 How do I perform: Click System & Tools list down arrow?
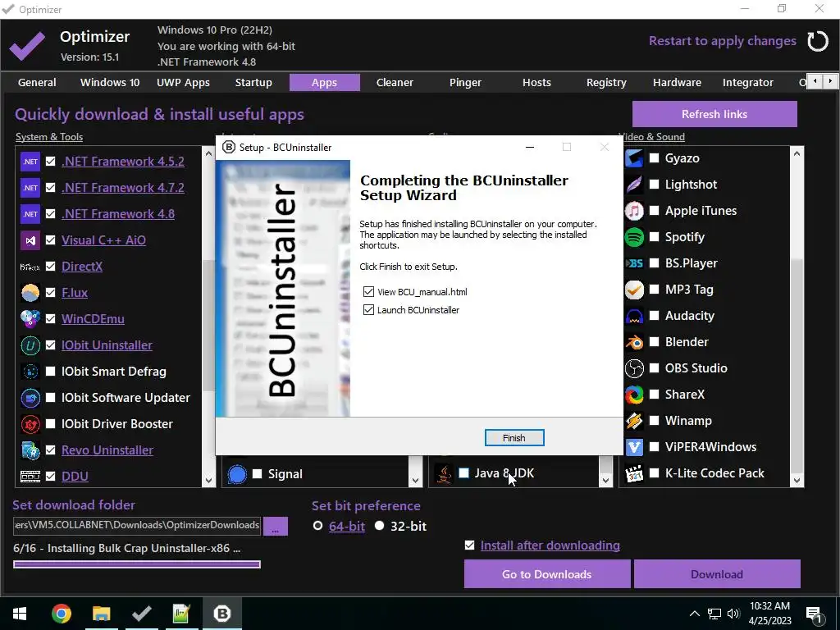(x=209, y=480)
